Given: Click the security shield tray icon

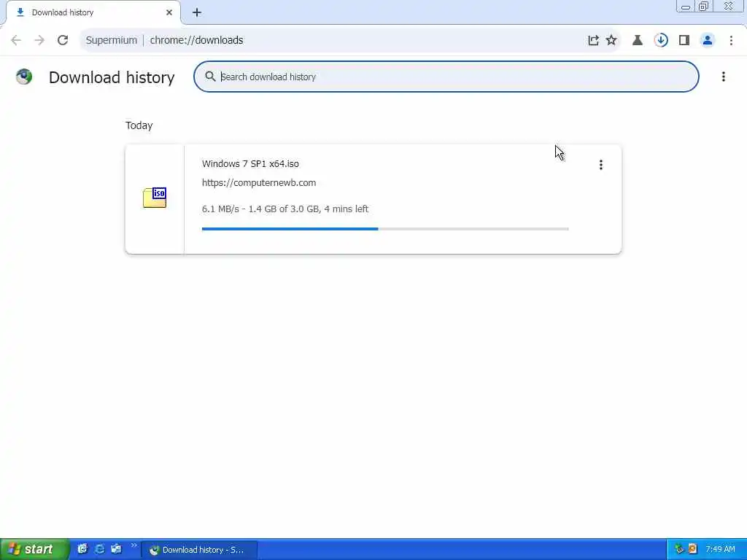Looking at the screenshot, I should pos(692,549).
